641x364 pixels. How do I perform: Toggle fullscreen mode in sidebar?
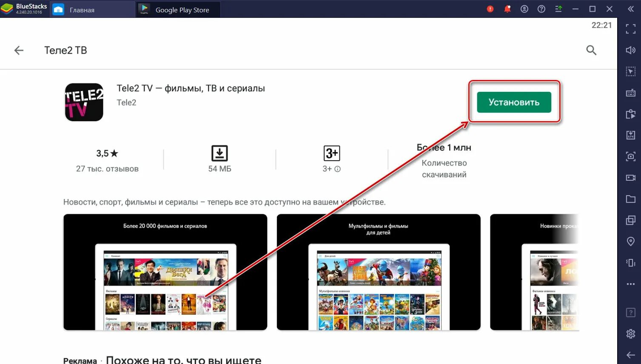[x=631, y=29]
